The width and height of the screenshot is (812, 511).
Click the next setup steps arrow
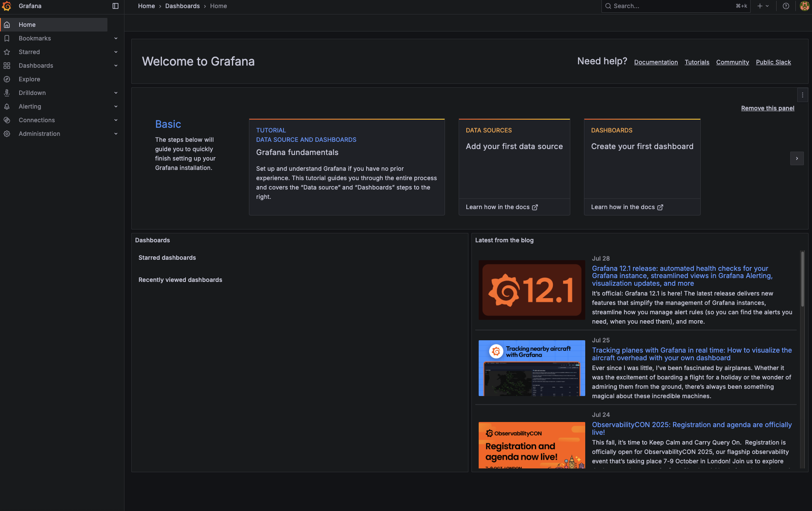click(x=797, y=158)
